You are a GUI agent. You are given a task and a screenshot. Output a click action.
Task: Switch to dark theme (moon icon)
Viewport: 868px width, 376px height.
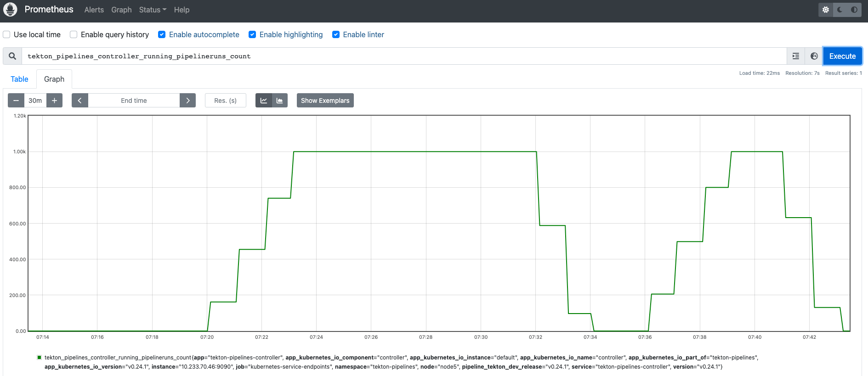click(x=840, y=10)
